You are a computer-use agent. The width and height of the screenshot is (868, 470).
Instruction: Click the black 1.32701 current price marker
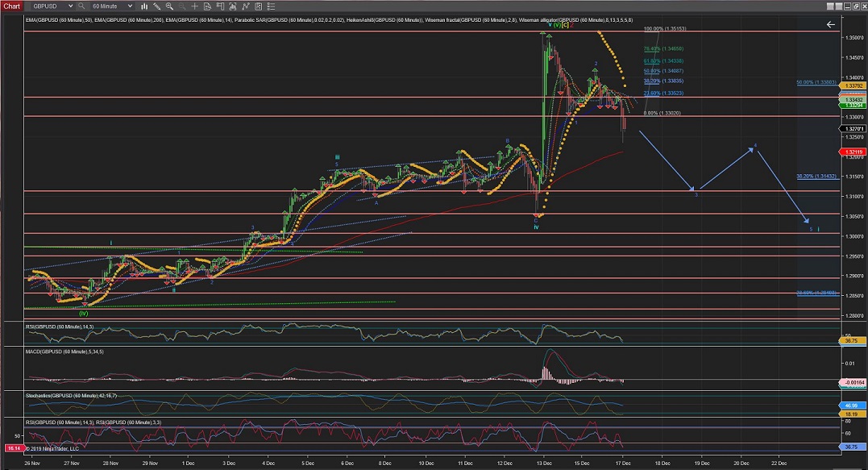[853, 128]
